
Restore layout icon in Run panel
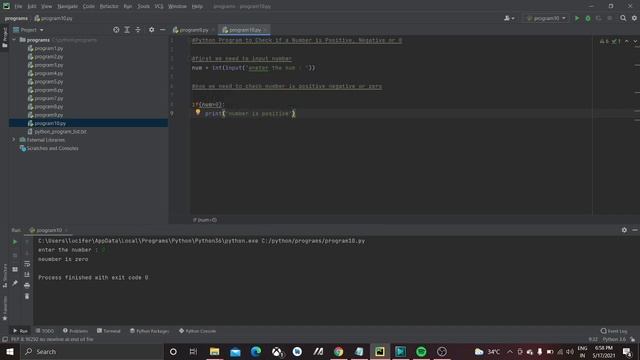(x=15, y=269)
